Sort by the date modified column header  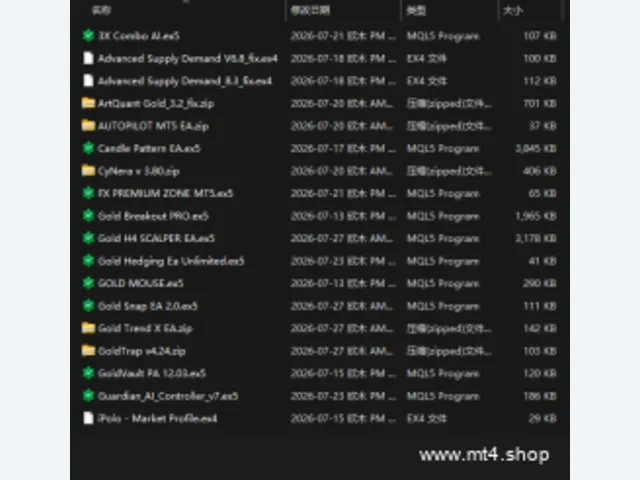[x=310, y=10]
